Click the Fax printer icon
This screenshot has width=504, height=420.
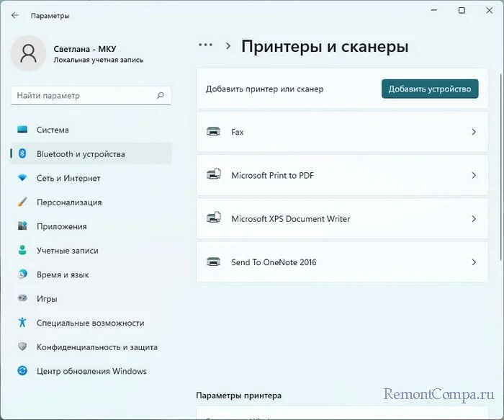[214, 132]
